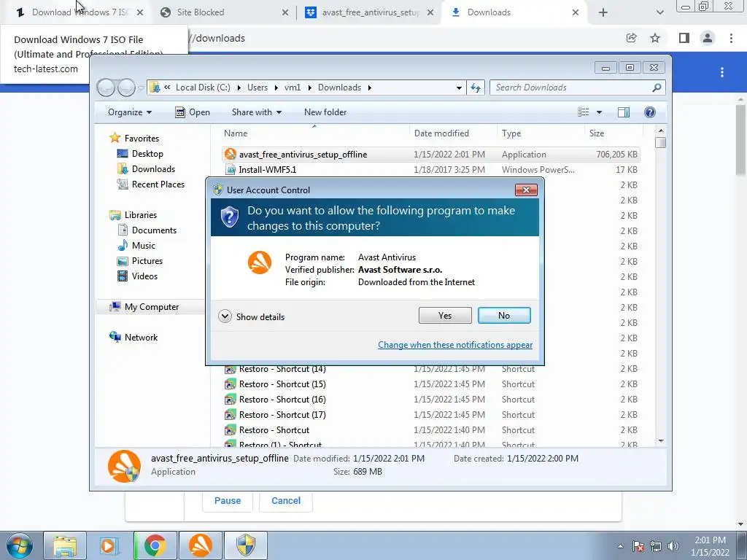The image size is (747, 560).
Task: Toggle the preview pane icon
Action: (x=624, y=112)
